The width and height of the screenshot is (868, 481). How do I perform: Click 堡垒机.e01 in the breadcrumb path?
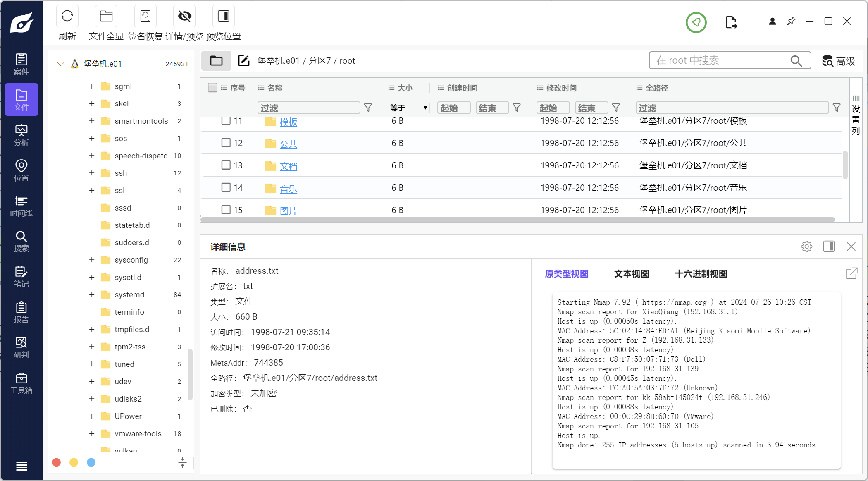279,61
